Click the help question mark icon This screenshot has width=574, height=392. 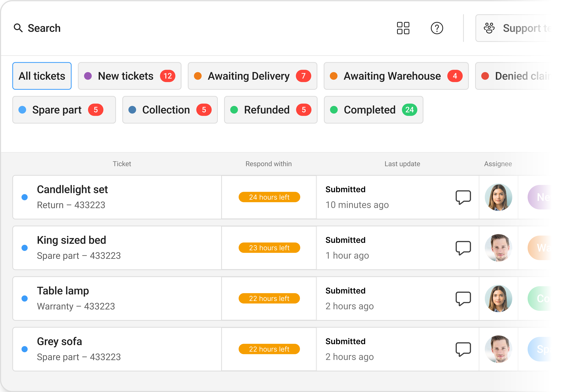pyautogui.click(x=437, y=28)
